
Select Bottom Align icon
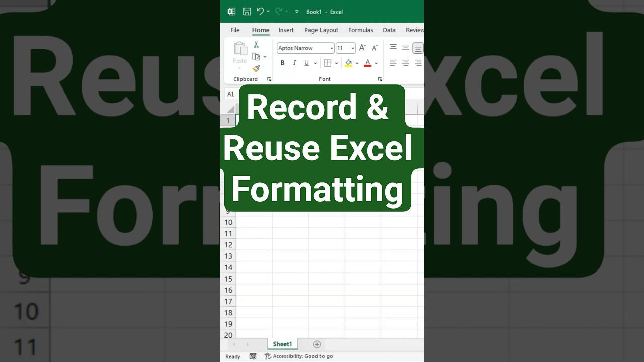pos(418,48)
